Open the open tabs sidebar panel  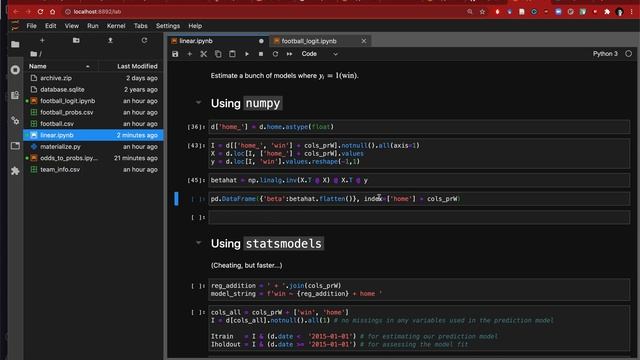(15, 146)
